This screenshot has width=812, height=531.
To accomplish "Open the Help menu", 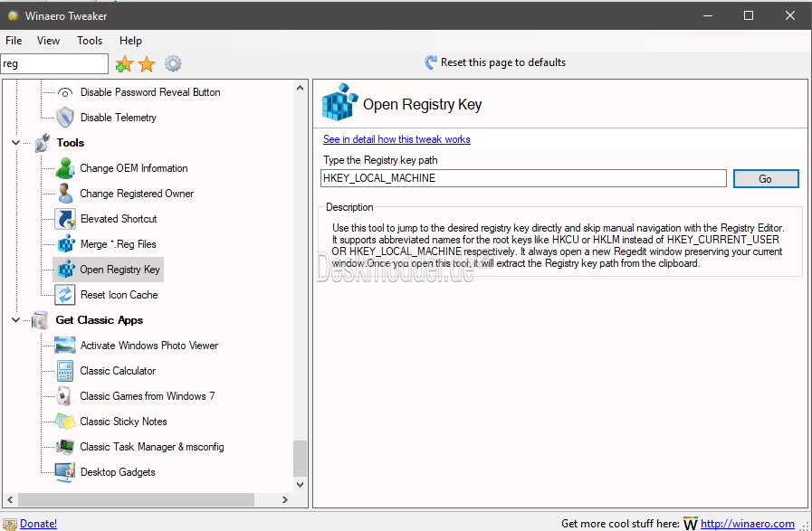I will [130, 41].
